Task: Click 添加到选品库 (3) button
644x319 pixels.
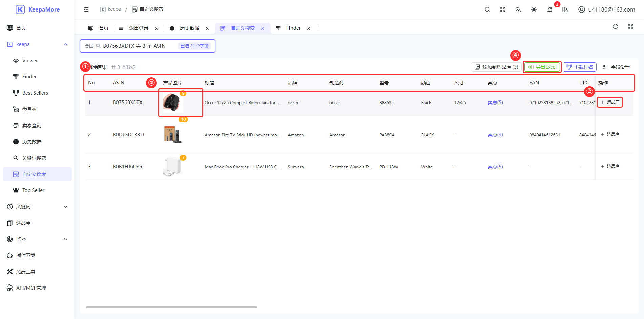Action: pyautogui.click(x=496, y=67)
